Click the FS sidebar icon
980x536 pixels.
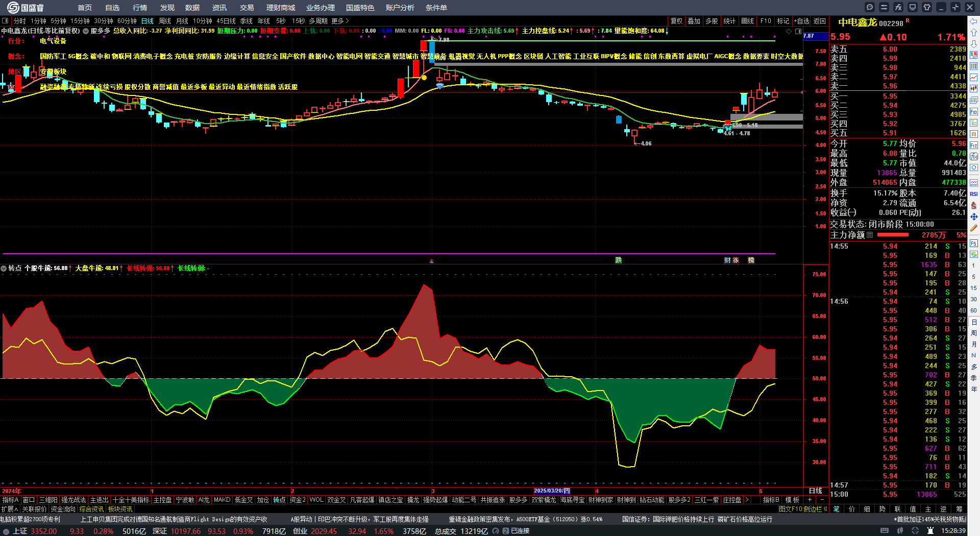(974, 243)
